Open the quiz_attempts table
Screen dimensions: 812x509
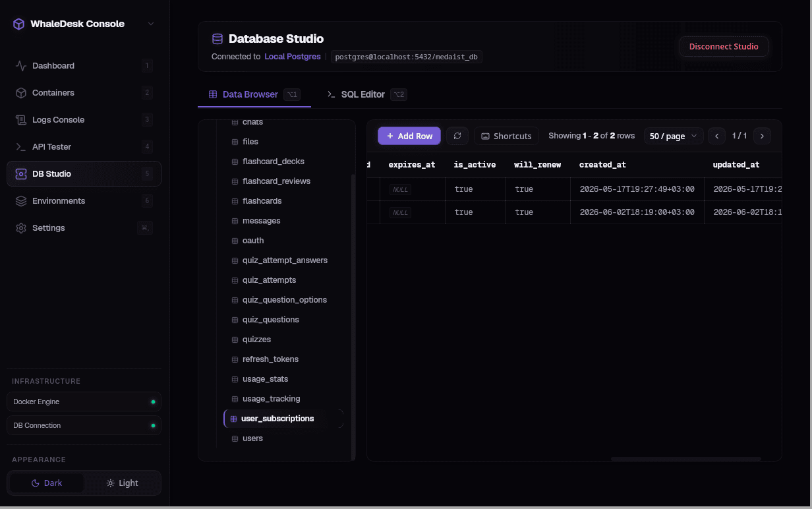point(284,280)
